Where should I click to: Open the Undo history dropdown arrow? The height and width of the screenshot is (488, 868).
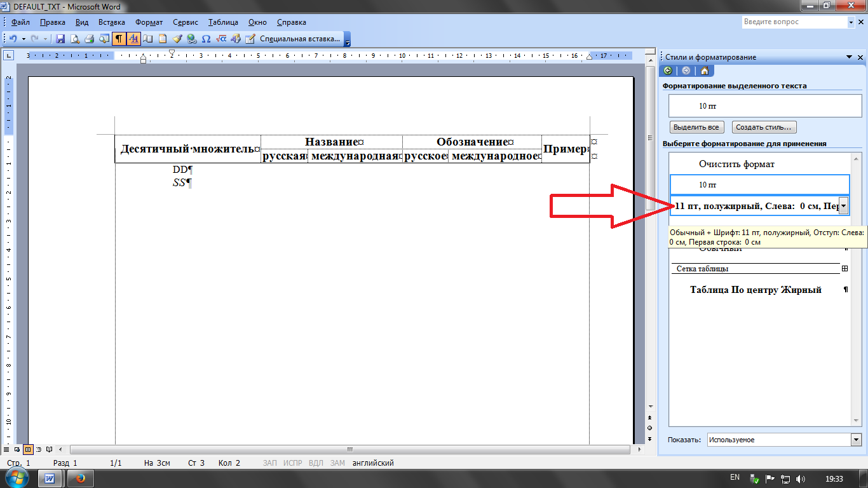click(x=24, y=39)
